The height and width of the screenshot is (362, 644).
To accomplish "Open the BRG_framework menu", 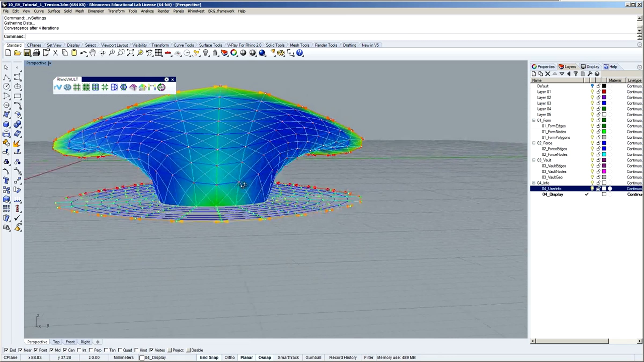I will (221, 11).
